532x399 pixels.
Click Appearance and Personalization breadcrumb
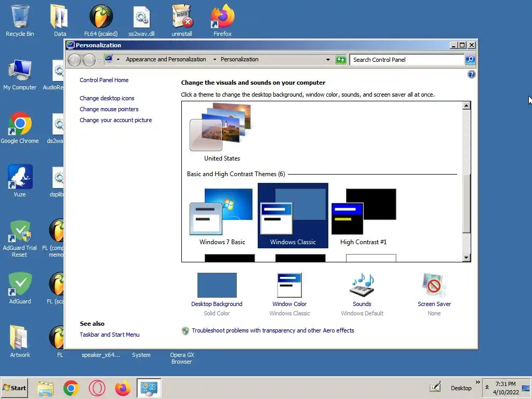point(166,59)
